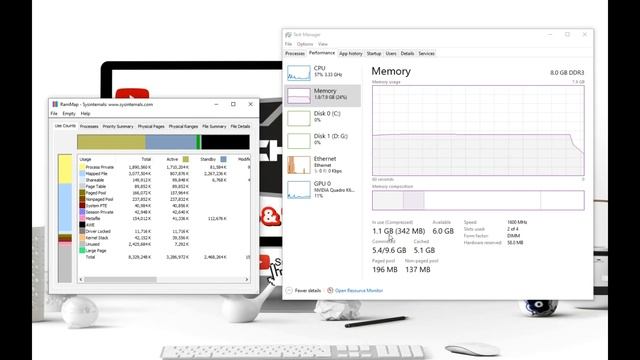This screenshot has height=360, width=640.
Task: Click the Unused gray color box
Action: [x=82, y=244]
